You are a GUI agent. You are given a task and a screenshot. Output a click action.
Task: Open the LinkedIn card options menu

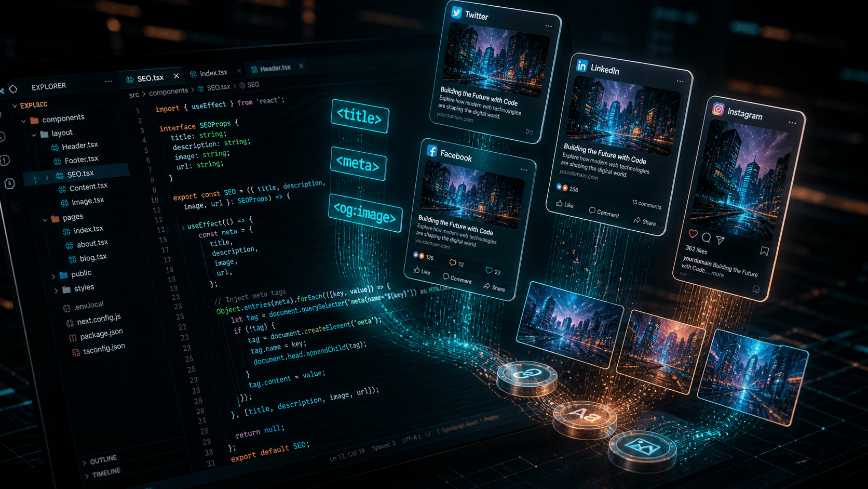(x=680, y=81)
